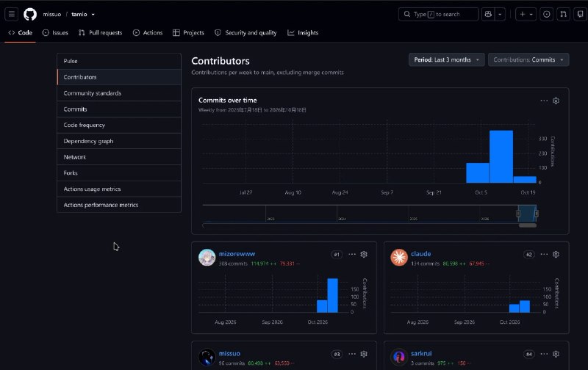Open the three-dot menu on mizorewww card
Viewport: 588px width, 370px height.
click(x=352, y=254)
